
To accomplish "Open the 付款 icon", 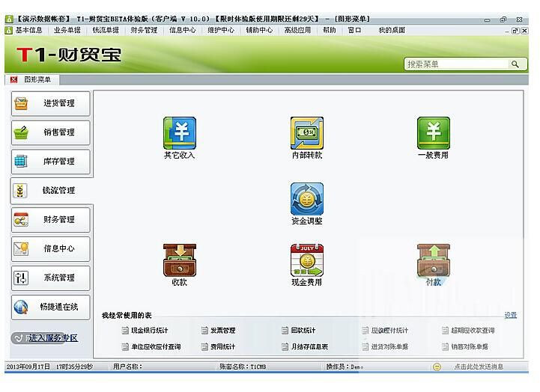I will [x=433, y=260].
